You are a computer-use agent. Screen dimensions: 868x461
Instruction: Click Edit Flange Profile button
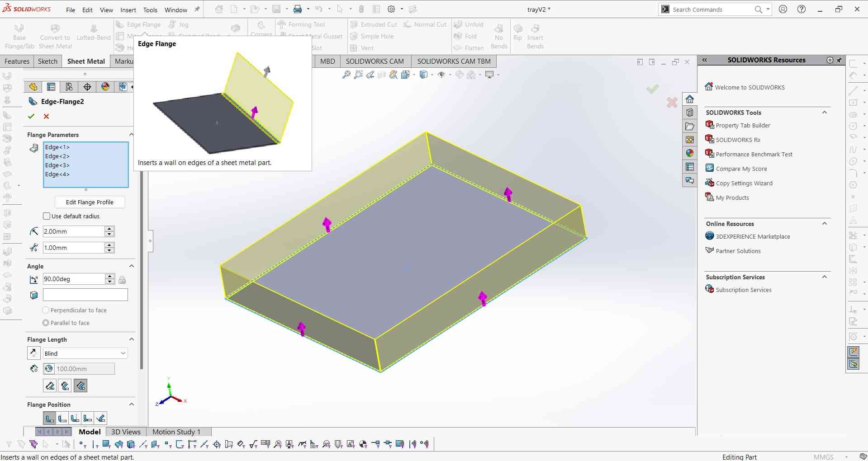[x=90, y=202]
